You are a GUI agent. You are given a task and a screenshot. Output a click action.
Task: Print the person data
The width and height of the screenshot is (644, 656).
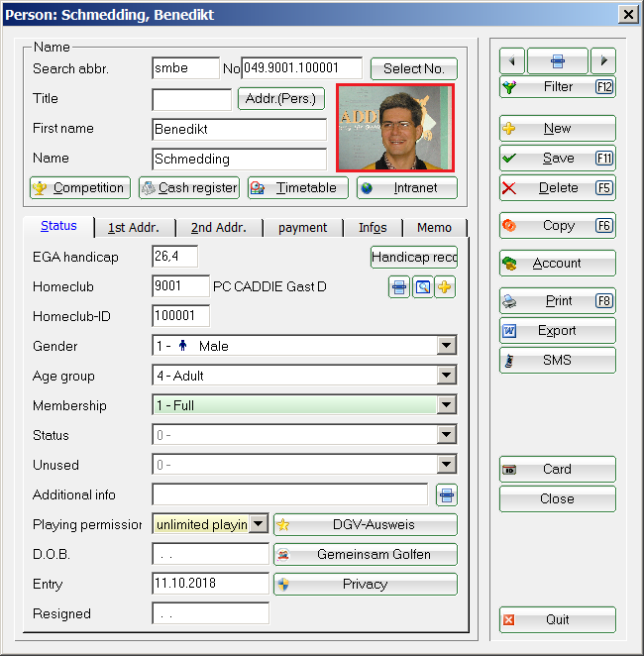click(x=558, y=301)
